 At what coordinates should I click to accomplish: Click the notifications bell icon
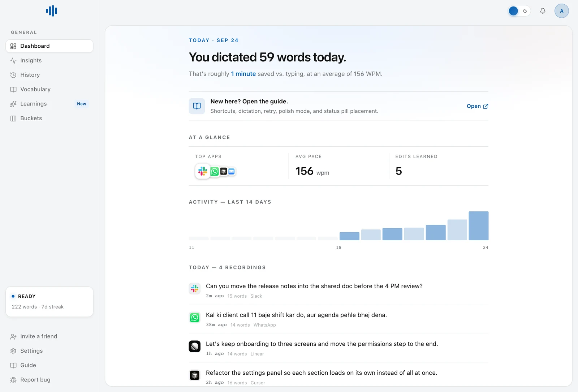pos(543,11)
